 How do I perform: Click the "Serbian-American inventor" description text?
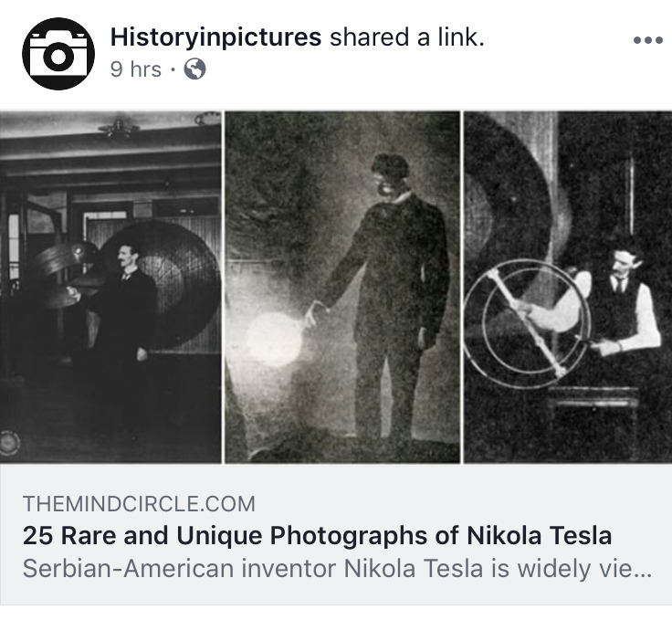[x=179, y=569]
